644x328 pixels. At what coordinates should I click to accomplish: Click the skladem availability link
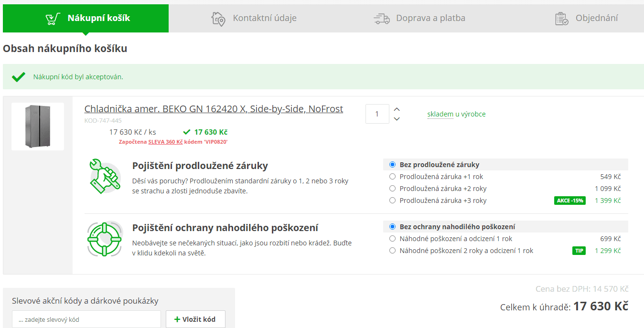[x=440, y=114]
